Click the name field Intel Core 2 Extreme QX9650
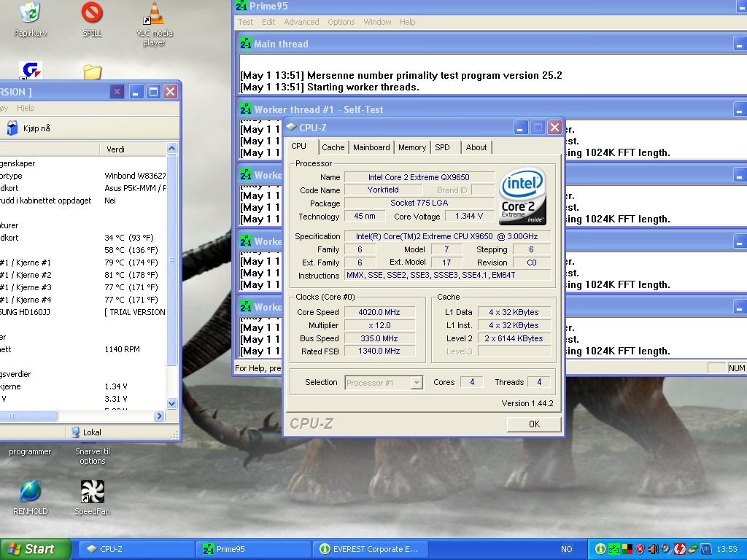747x560 pixels. pos(419,177)
